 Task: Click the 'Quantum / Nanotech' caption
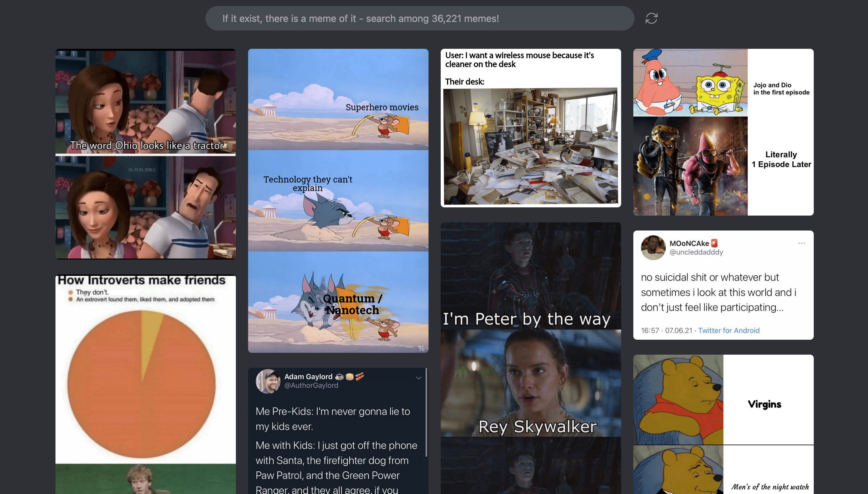[352, 304]
